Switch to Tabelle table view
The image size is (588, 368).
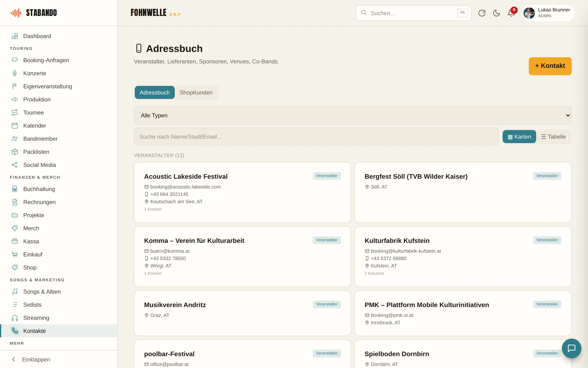pyautogui.click(x=553, y=137)
